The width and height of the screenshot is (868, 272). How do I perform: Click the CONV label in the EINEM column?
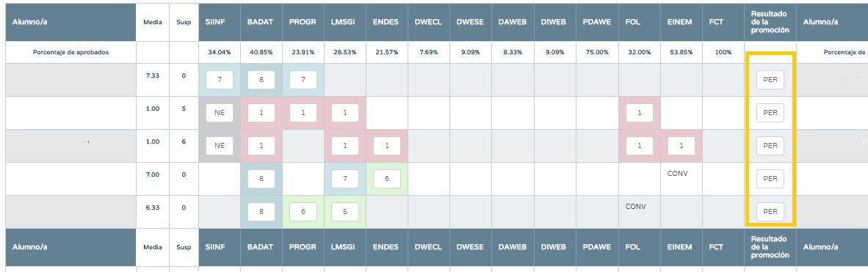tap(678, 173)
